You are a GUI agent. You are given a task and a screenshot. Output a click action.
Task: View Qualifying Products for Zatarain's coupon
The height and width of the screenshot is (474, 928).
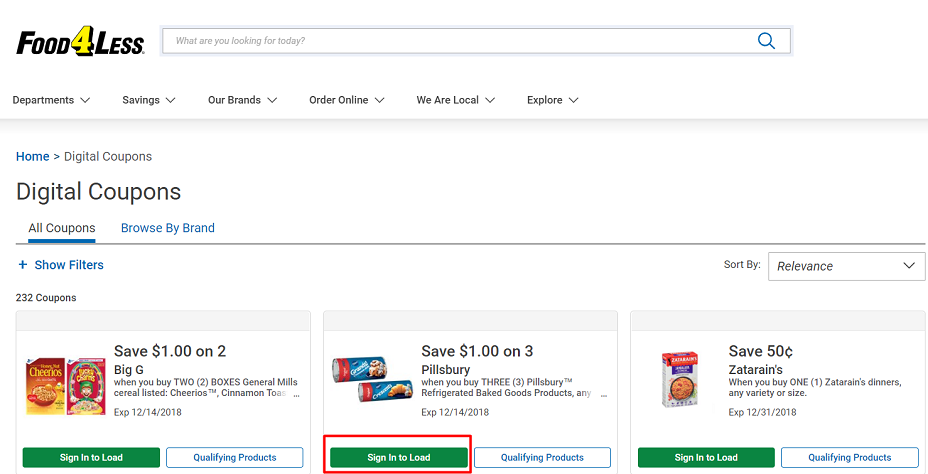point(849,457)
